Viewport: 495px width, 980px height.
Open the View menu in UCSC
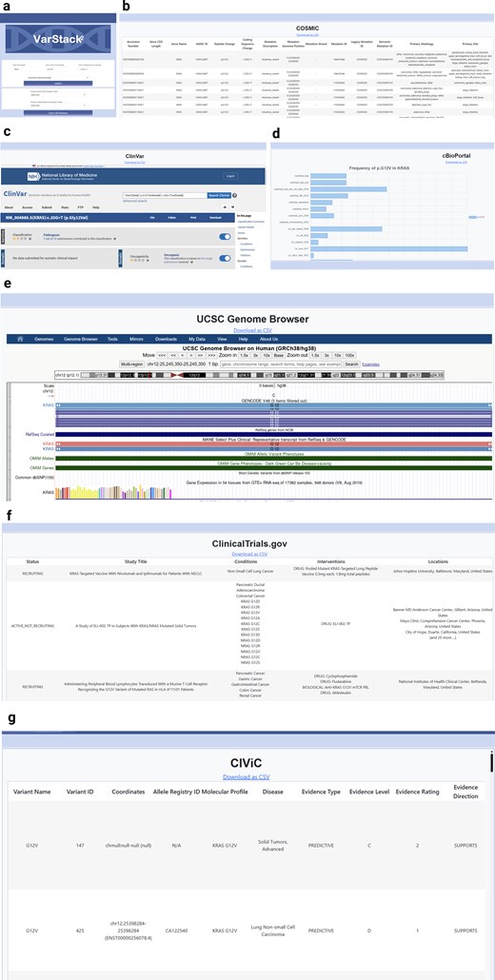pyautogui.click(x=221, y=339)
